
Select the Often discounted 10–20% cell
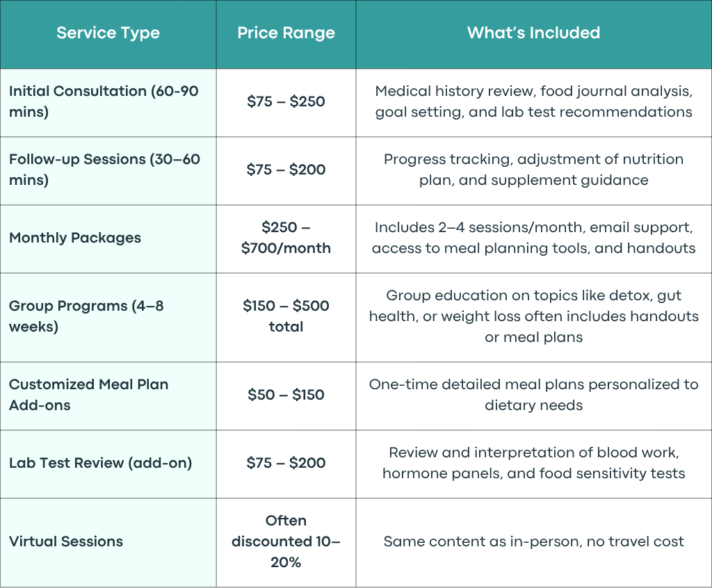click(x=286, y=541)
